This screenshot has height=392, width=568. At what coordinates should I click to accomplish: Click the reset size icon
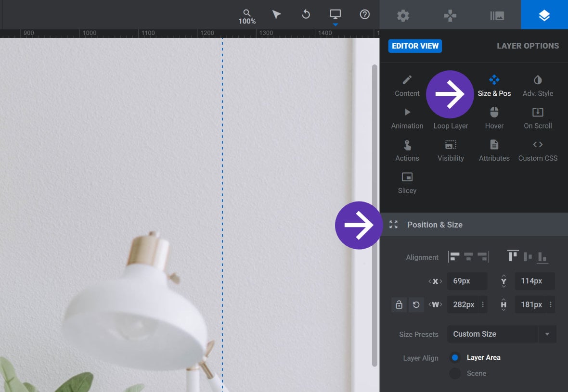point(416,305)
